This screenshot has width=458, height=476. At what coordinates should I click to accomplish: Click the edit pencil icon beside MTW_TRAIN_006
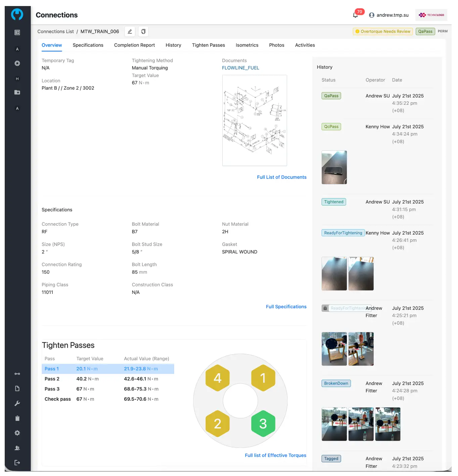[x=130, y=32]
